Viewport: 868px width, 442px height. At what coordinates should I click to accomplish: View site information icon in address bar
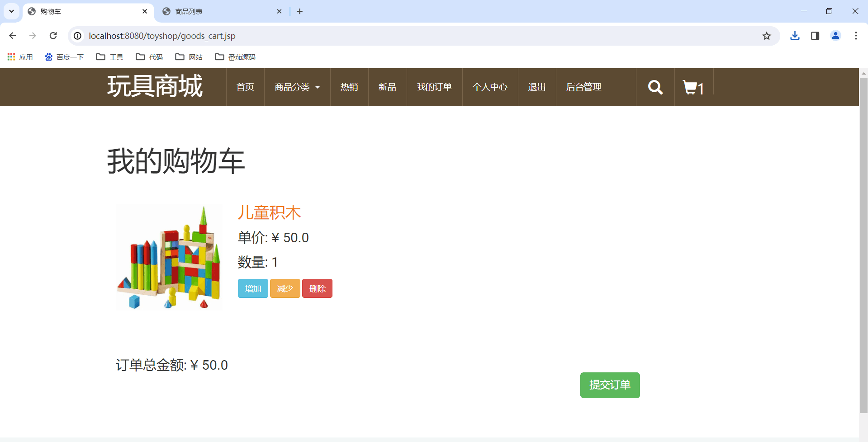pos(78,36)
